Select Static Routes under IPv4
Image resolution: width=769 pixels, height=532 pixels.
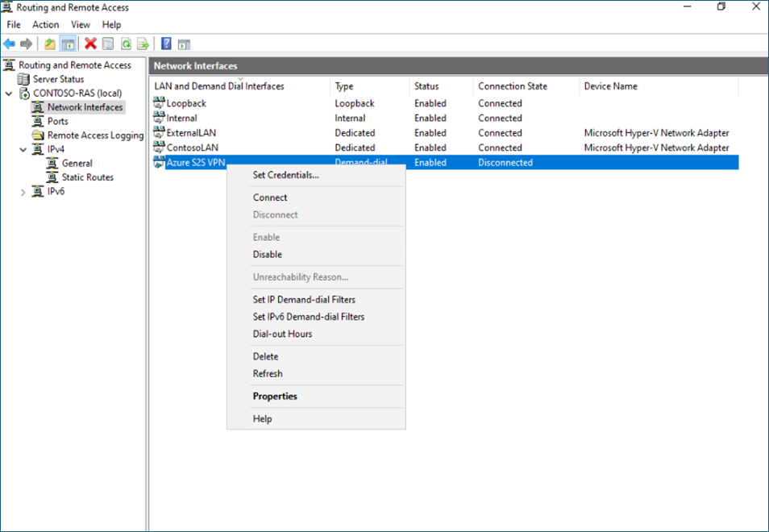coord(87,177)
